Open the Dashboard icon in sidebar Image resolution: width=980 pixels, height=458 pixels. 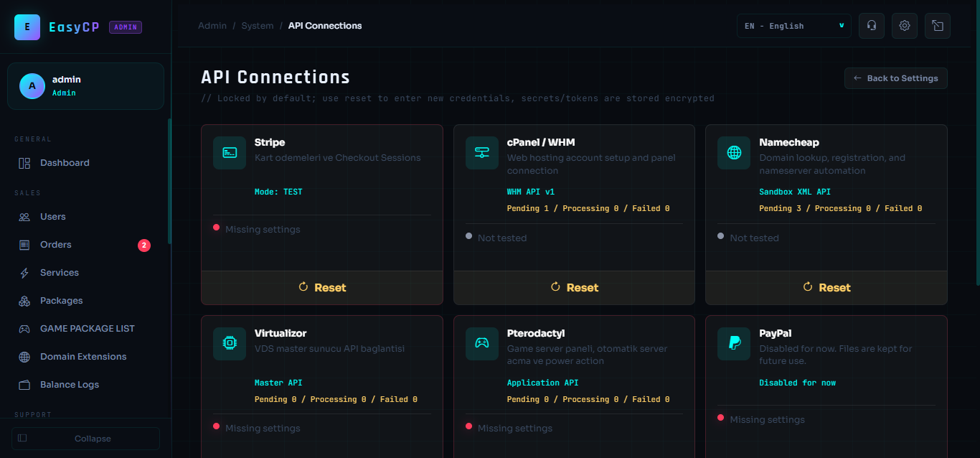[x=24, y=163]
